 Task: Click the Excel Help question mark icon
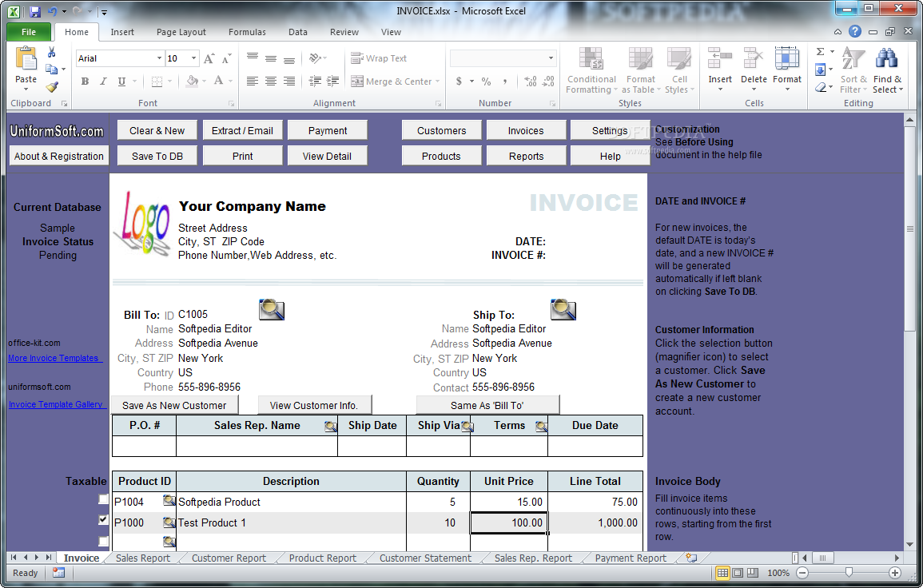point(855,32)
